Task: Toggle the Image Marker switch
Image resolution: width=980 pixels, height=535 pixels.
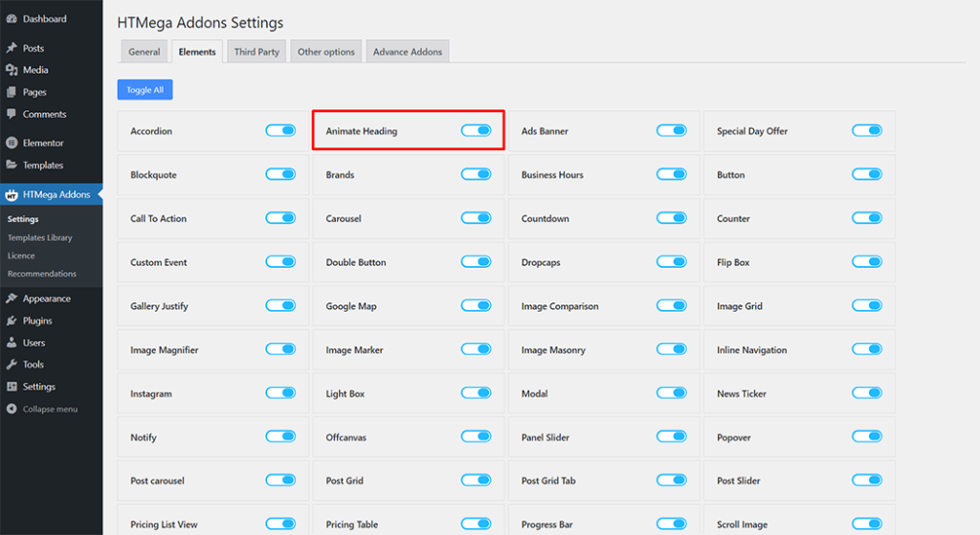Action: (477, 349)
